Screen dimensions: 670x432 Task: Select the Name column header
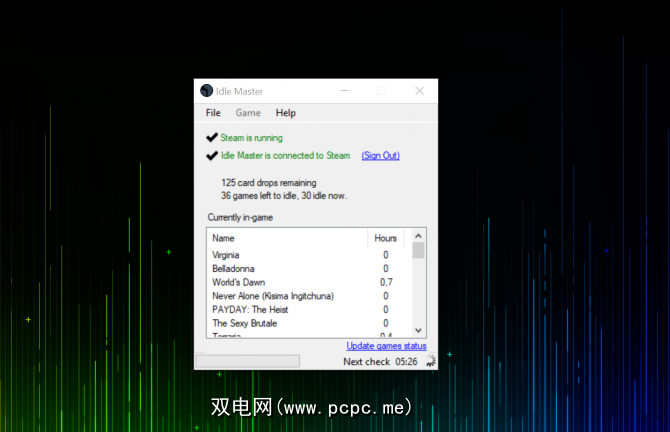point(287,238)
